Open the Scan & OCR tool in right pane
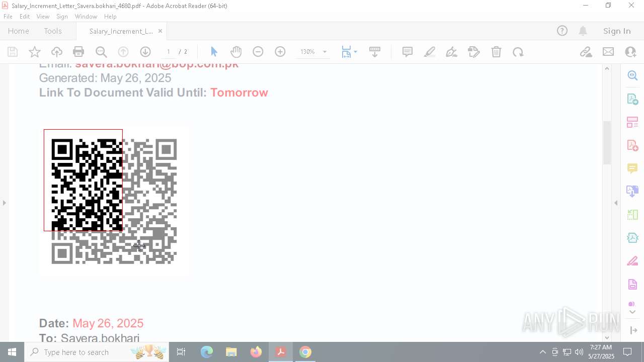The width and height of the screenshot is (644, 362). tap(632, 238)
